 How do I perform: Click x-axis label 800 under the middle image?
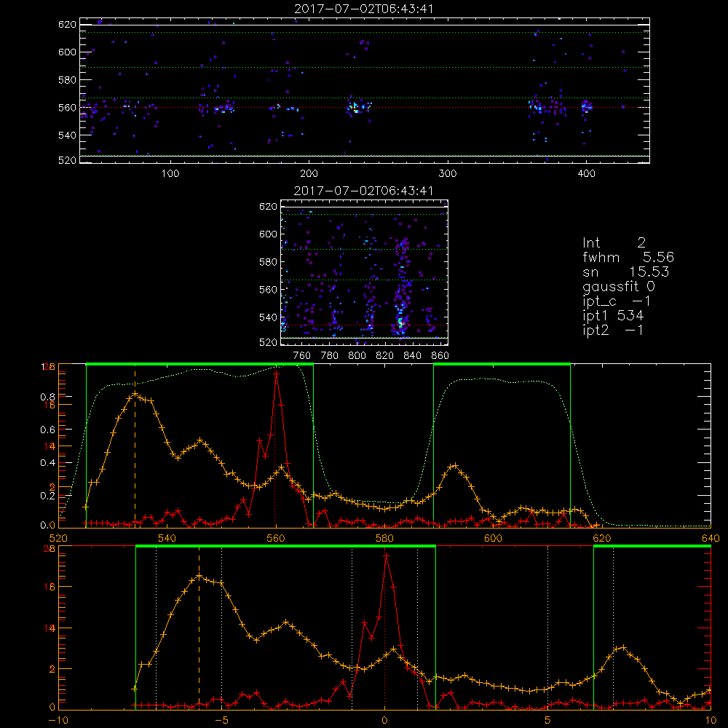tap(357, 356)
